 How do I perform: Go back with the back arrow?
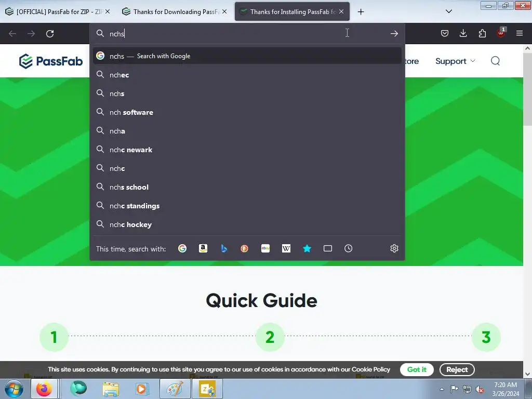pos(12,34)
